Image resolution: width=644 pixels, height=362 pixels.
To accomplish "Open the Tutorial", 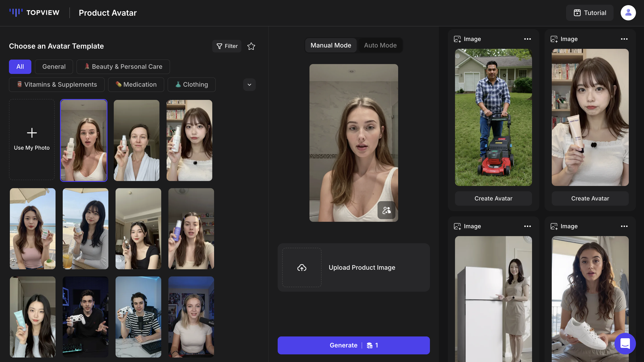I will pos(590,13).
